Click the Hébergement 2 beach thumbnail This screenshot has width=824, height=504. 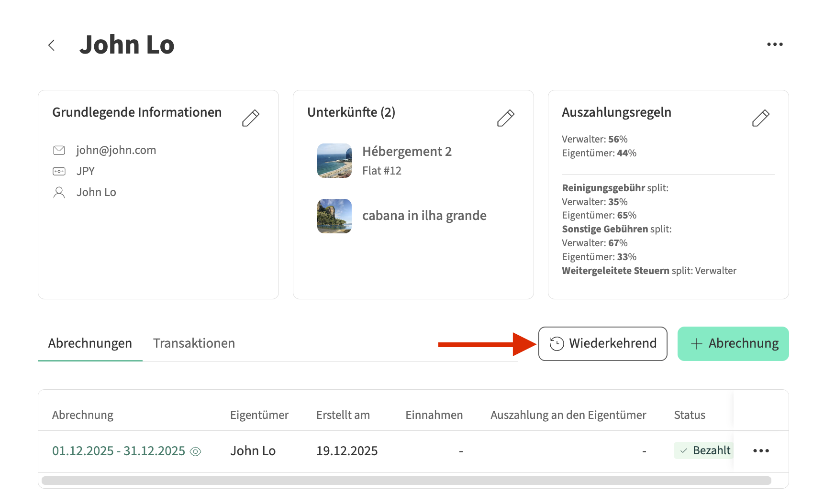click(x=334, y=161)
